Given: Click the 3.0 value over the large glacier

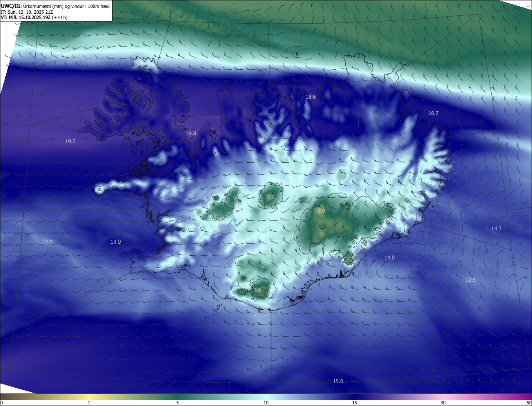Looking at the screenshot, I should pos(321,211).
